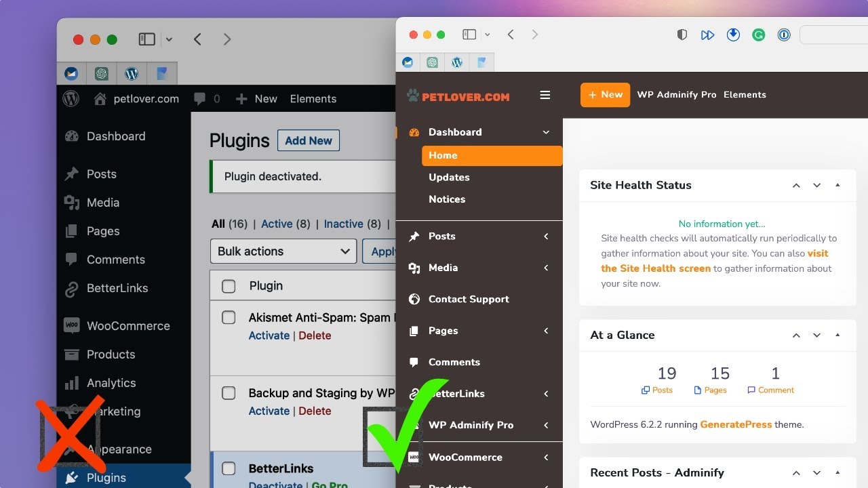Screen dimensions: 868x488
Task: Go back in right browser window
Action: tap(511, 35)
